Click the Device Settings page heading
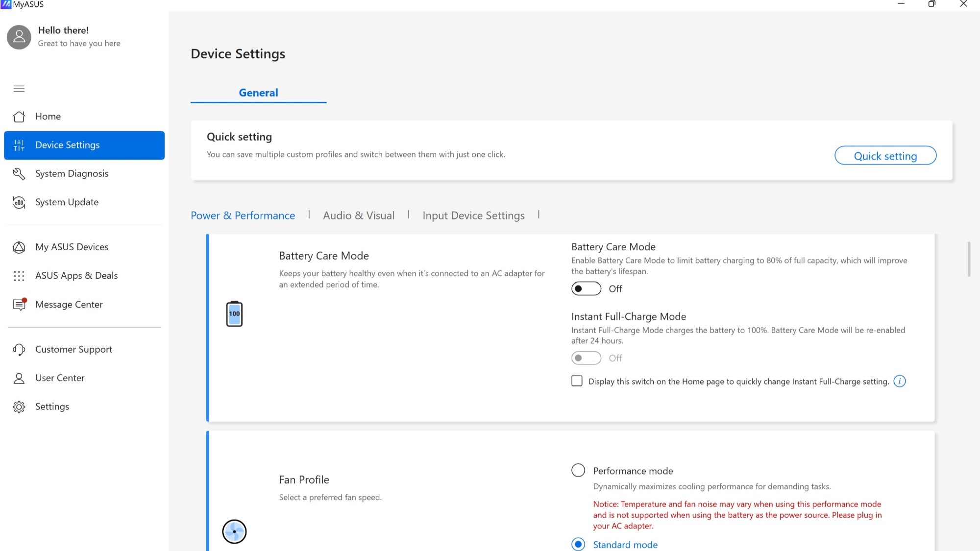 [238, 53]
